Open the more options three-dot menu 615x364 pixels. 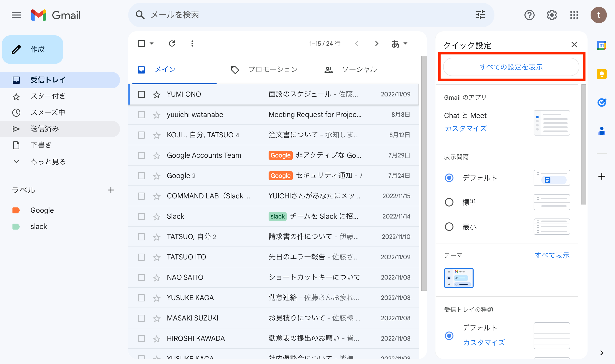[x=192, y=43]
